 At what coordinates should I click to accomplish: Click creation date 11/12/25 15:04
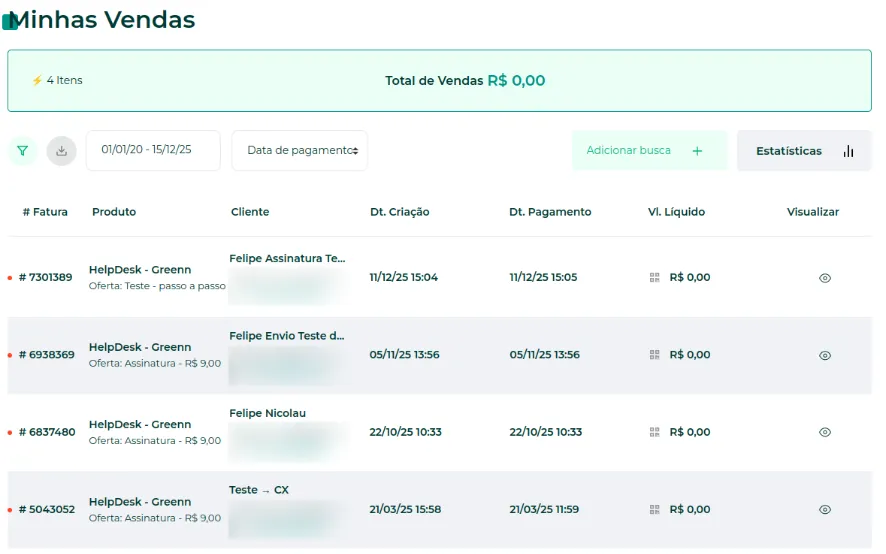coord(403,278)
